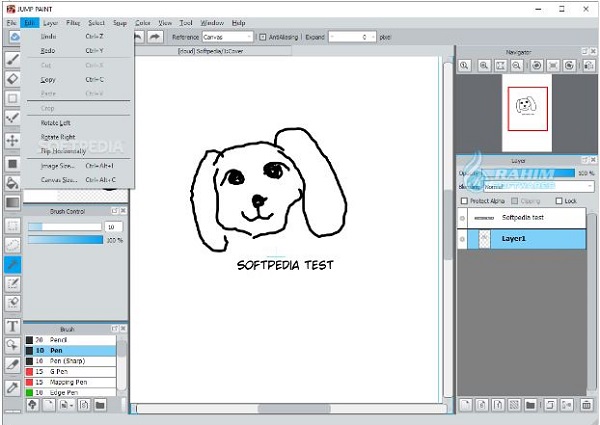Open the Blending mode dropdown
This screenshot has height=425, width=600.
coord(540,186)
